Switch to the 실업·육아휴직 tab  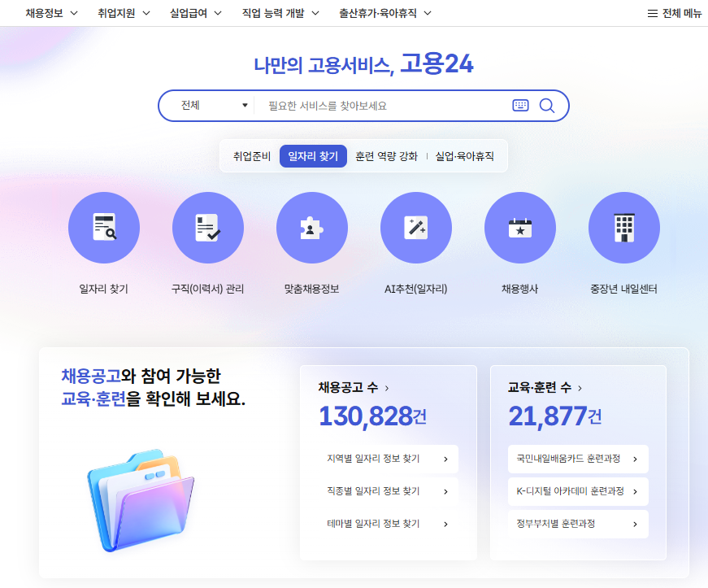pos(465,156)
